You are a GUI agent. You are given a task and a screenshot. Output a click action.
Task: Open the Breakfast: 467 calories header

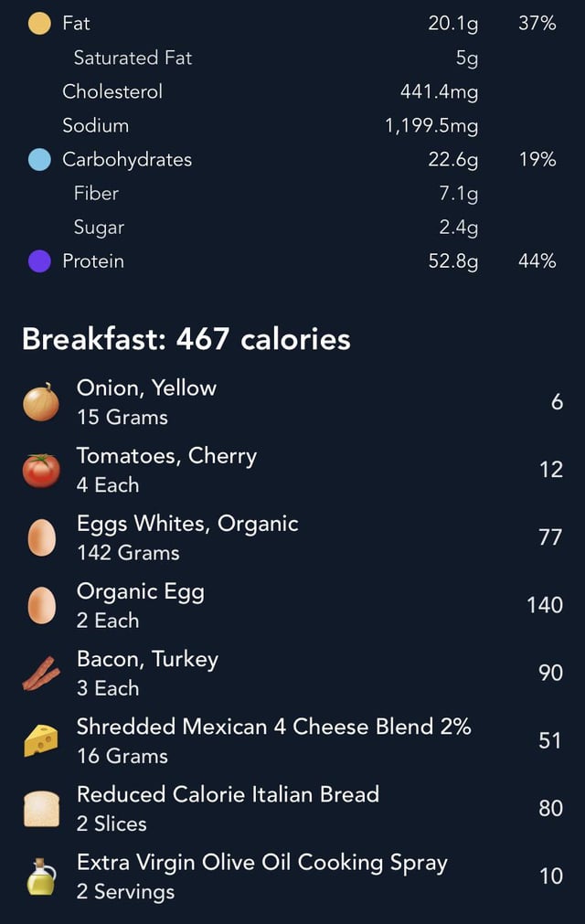click(x=186, y=339)
